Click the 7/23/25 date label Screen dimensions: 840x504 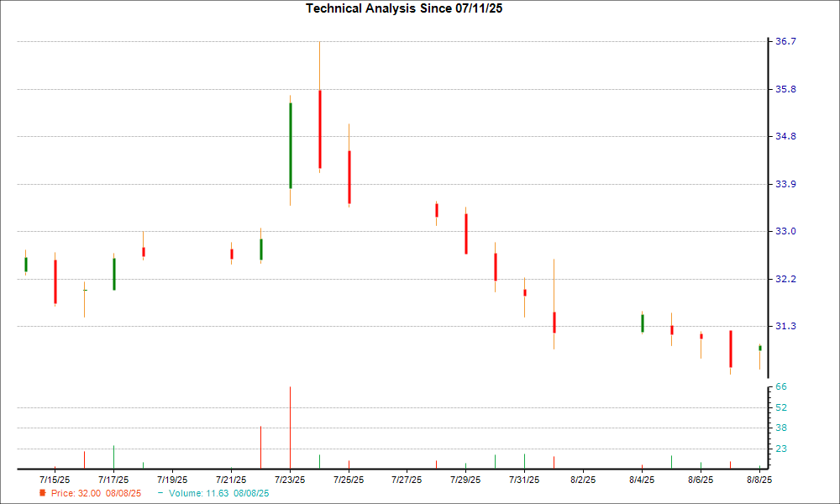tap(290, 480)
